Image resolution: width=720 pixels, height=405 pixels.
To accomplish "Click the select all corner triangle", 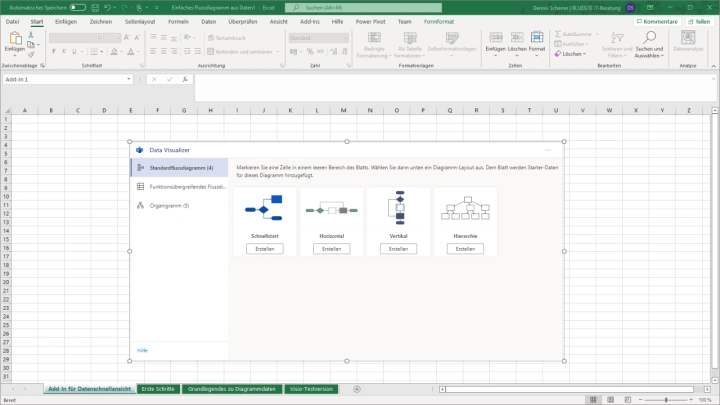I will 7,110.
